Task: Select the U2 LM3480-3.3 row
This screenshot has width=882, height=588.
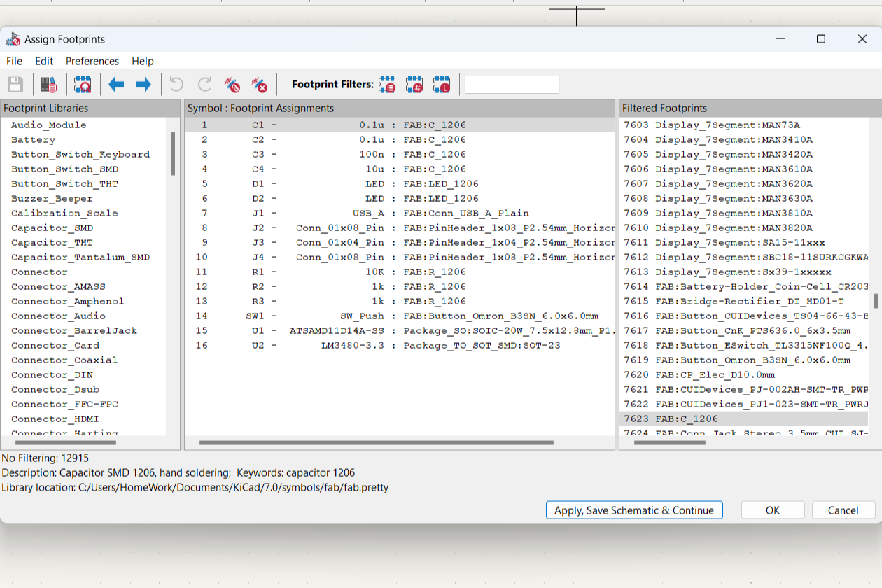Action: [x=400, y=345]
